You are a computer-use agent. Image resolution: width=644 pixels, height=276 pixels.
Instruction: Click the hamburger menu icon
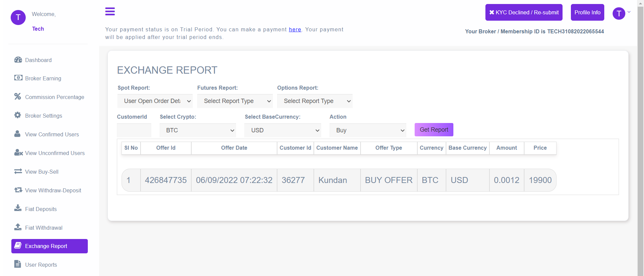click(110, 11)
